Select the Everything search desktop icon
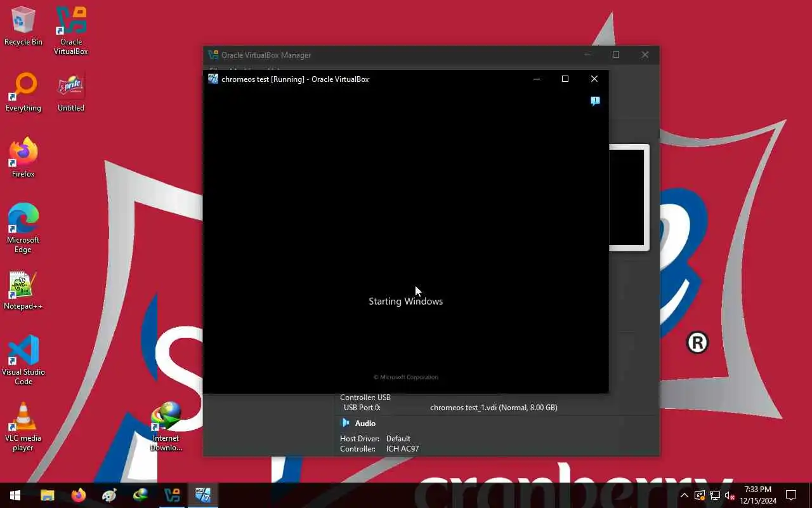 click(x=23, y=93)
